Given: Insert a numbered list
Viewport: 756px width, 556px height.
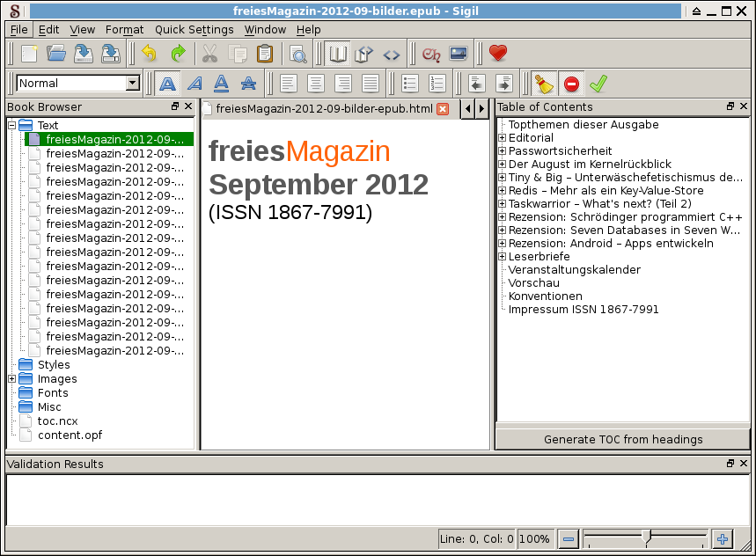Looking at the screenshot, I should pos(437,84).
